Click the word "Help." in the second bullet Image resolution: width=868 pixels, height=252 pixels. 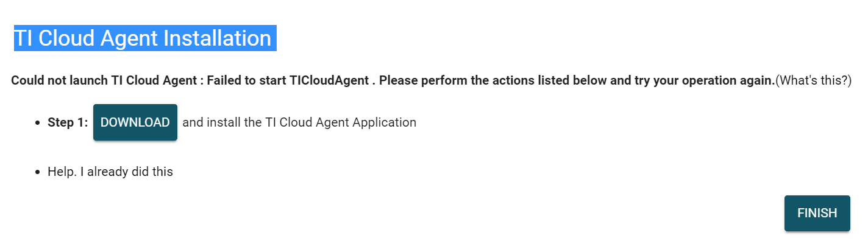62,172
